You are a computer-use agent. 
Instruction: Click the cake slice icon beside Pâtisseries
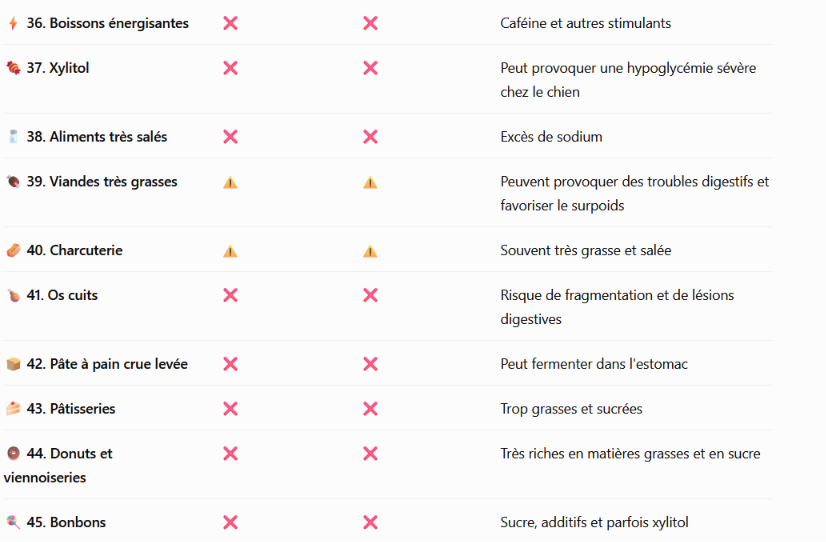click(13, 409)
